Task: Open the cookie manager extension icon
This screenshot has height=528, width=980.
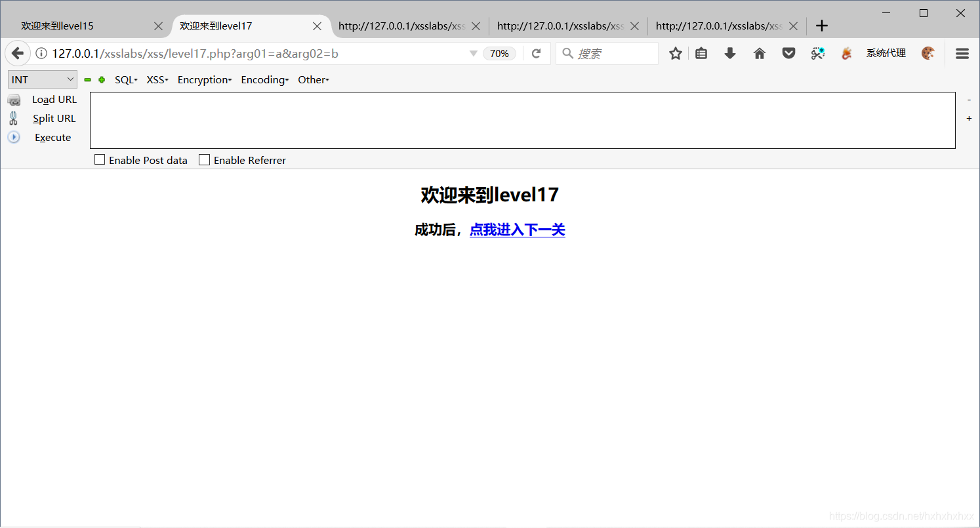Action: click(x=928, y=54)
